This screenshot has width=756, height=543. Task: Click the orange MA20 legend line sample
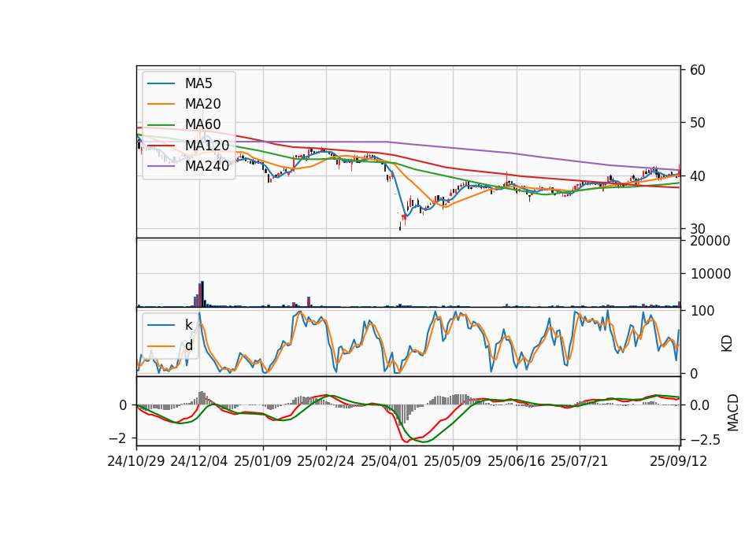[x=161, y=104]
